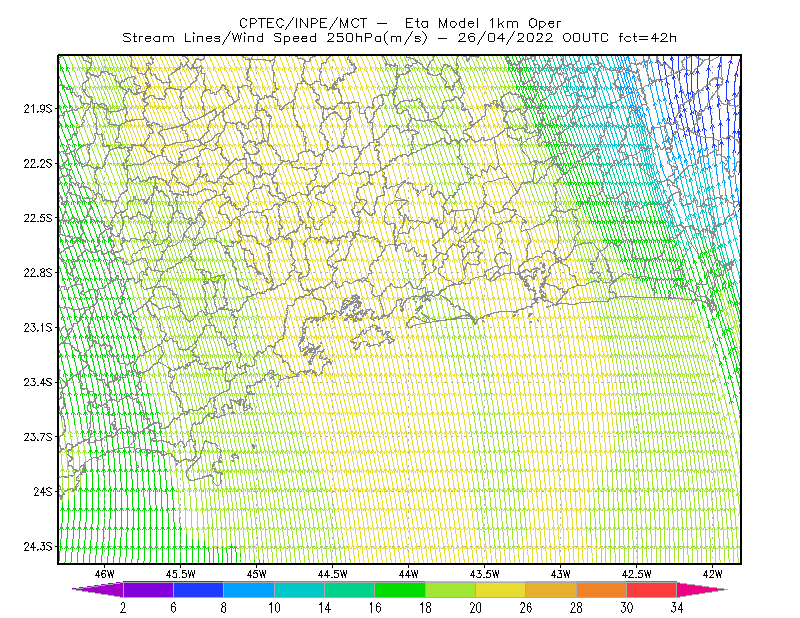Click the 24S latitude tick label
800x618 pixels.
click(x=43, y=492)
